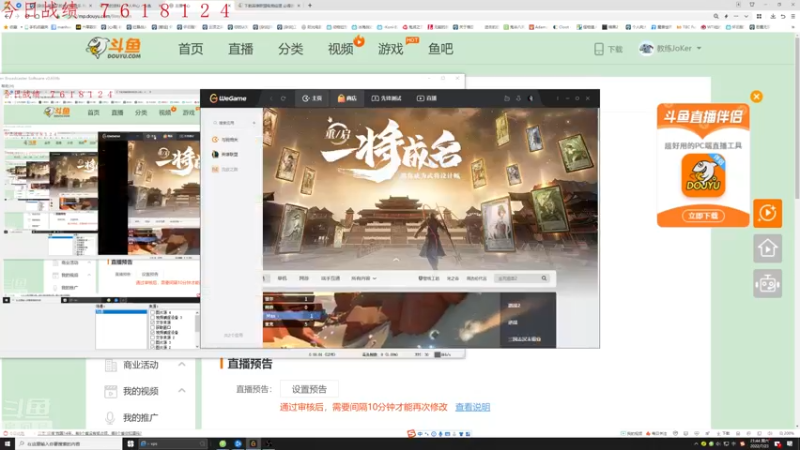This screenshot has width=800, height=450.
Task: Toggle the fourth source checkbox in OBS list
Action: click(152, 327)
